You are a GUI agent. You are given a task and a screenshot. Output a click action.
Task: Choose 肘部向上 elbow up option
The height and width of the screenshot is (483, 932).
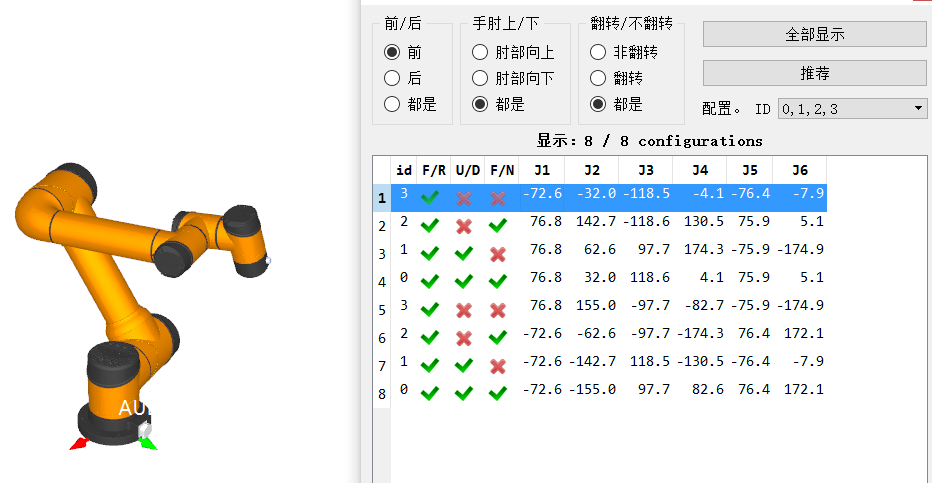(480, 52)
